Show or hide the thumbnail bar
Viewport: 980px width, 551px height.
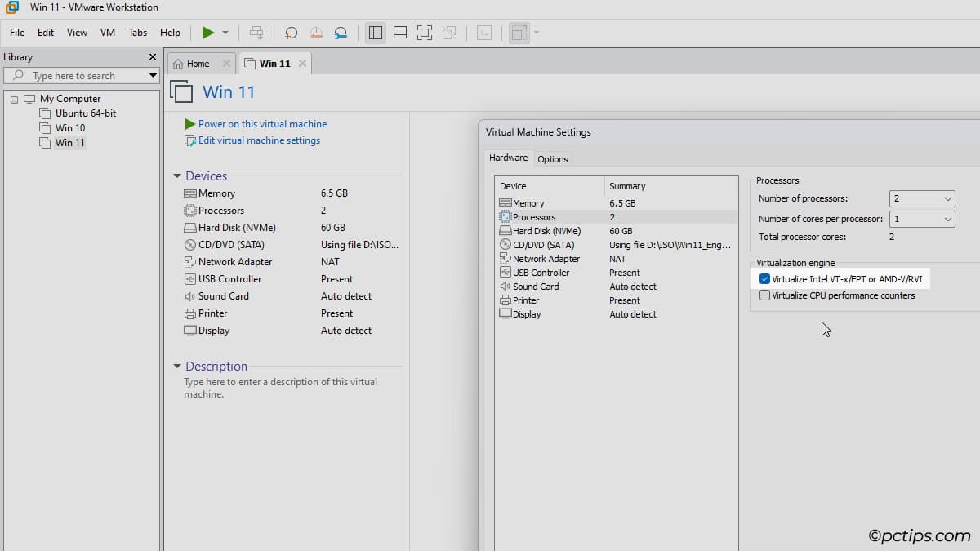399,33
